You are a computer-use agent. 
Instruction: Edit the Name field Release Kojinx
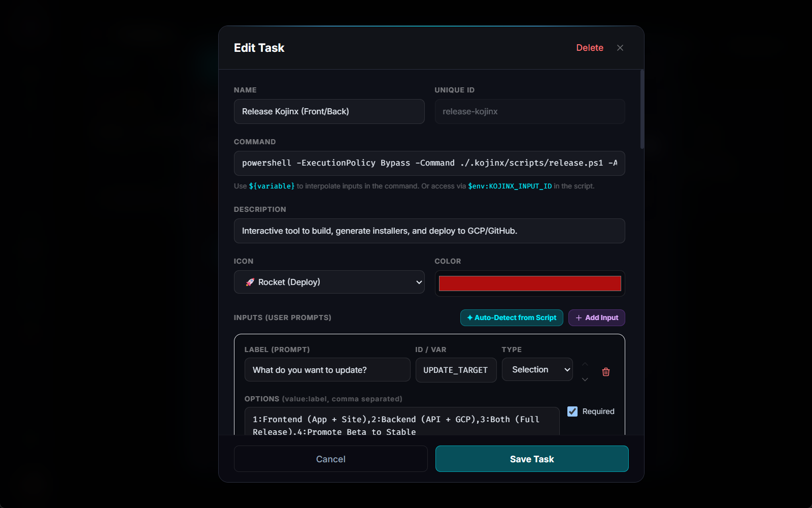tap(329, 111)
